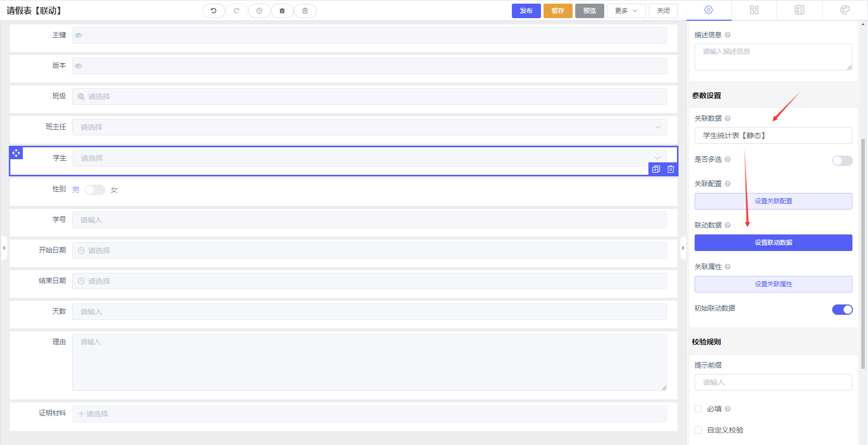The width and height of the screenshot is (868, 445).
Task: Switch to the palette style tab
Action: coord(845,10)
